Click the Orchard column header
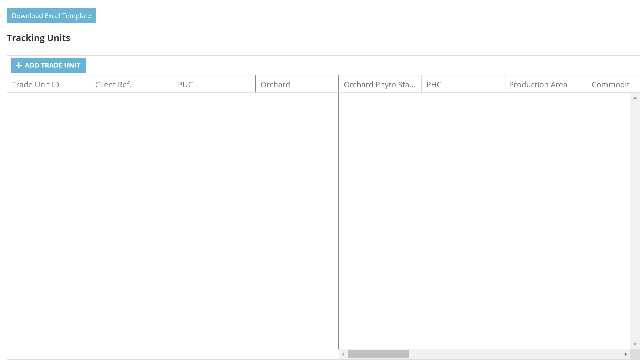644x364 pixels. [x=297, y=84]
